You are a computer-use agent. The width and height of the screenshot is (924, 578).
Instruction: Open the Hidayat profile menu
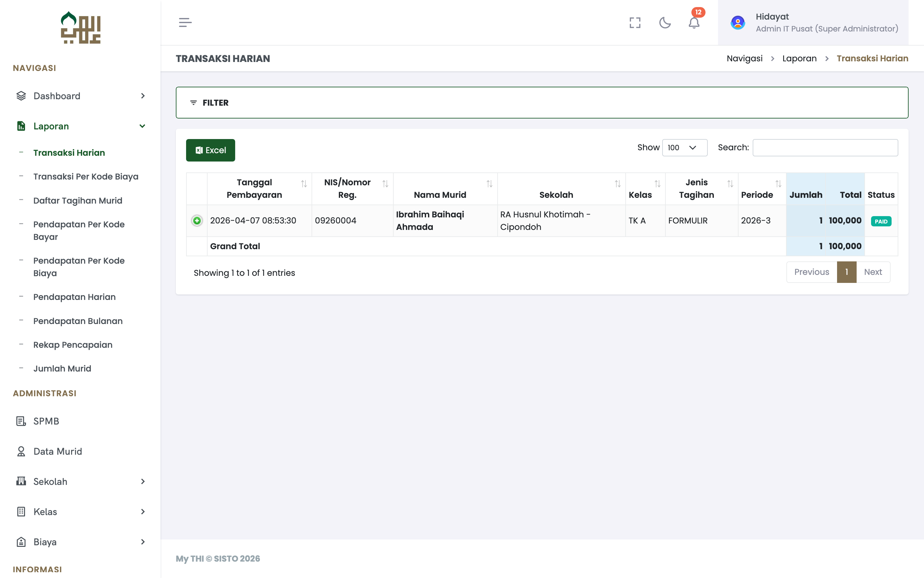coord(813,22)
